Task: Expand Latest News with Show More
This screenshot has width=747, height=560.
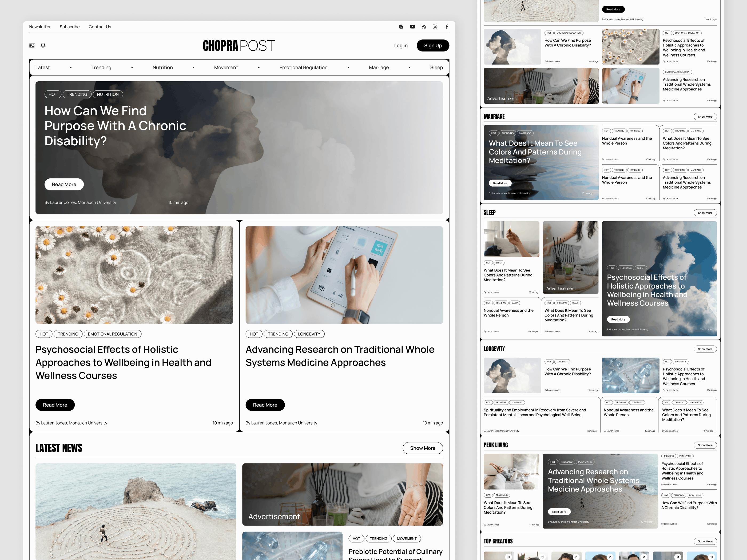Action: click(x=423, y=448)
